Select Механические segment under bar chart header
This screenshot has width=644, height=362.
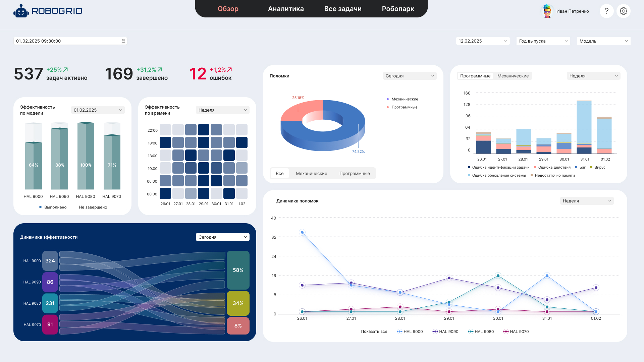[513, 76]
